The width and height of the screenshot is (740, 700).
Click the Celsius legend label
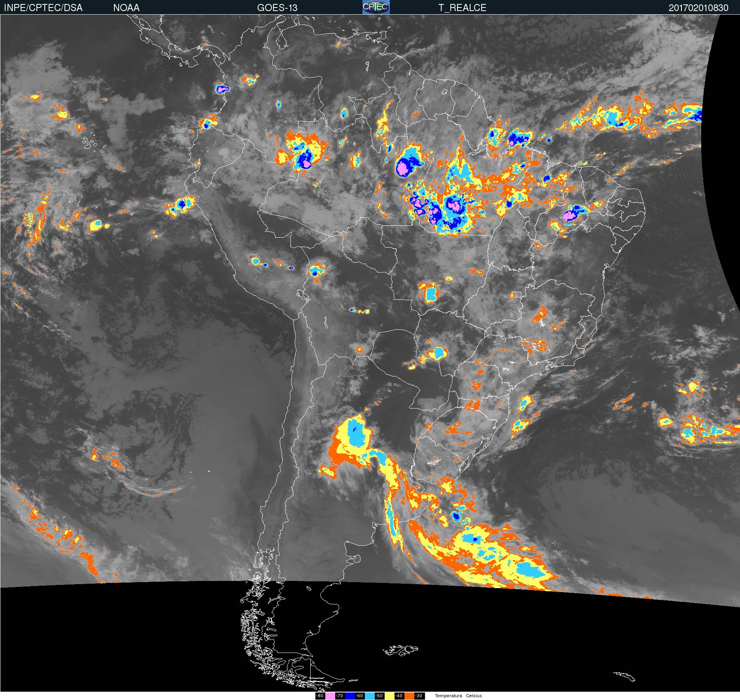pos(474,696)
